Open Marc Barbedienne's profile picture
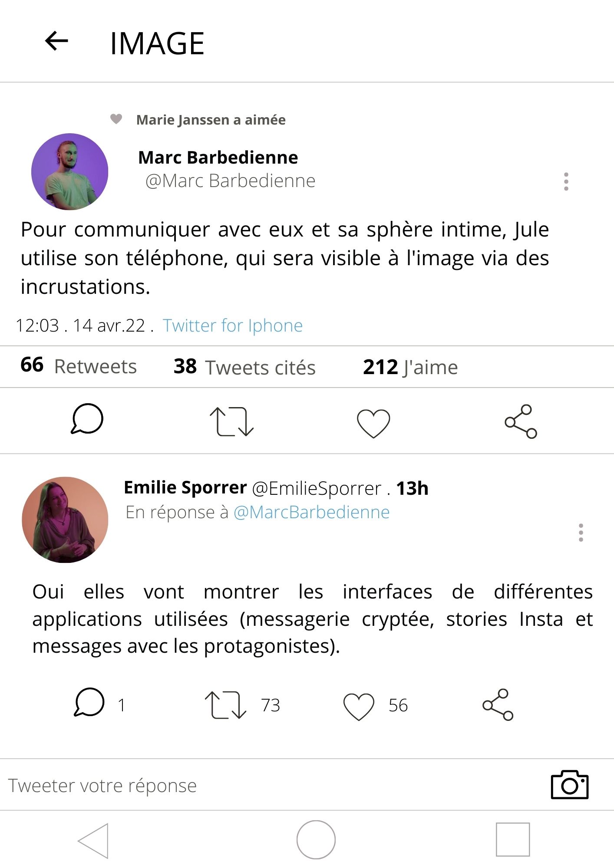 point(70,172)
